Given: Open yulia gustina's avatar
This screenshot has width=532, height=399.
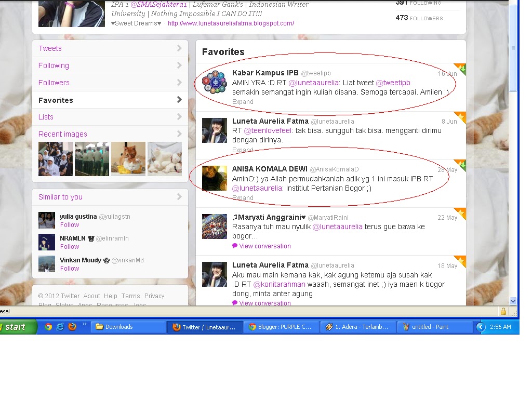Looking at the screenshot, I should point(46,220).
